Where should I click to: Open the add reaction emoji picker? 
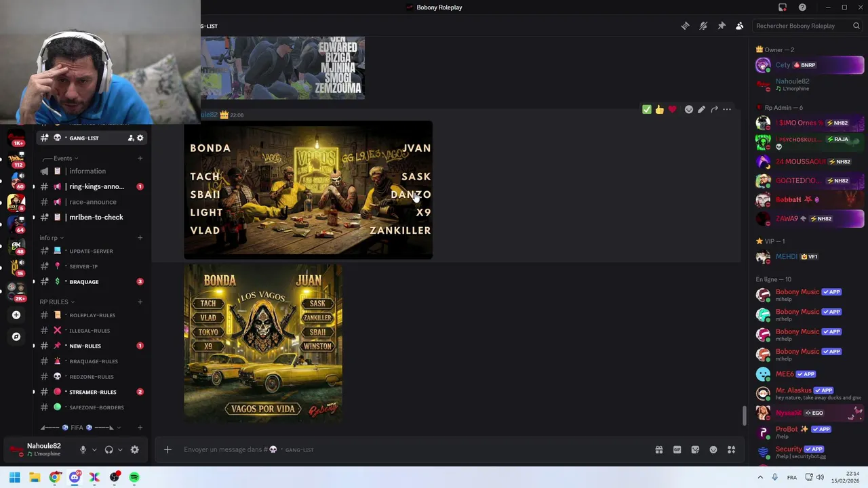[x=688, y=109]
